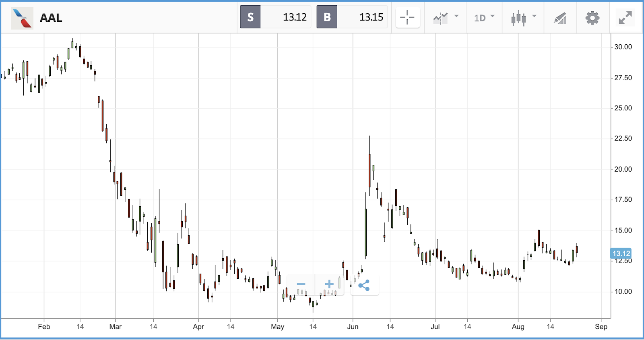Click the AAL ticker symbol
Image resolution: width=644 pixels, height=340 pixels.
pyautogui.click(x=51, y=18)
